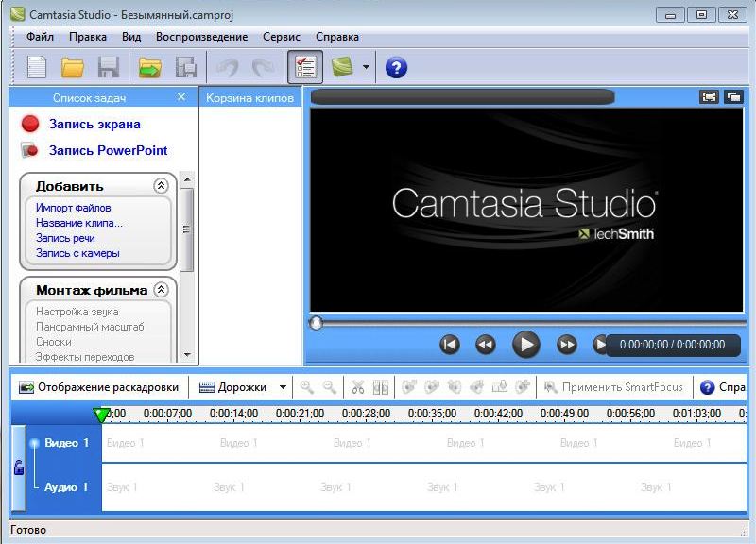This screenshot has width=756, height=544.
Task: Open the Файл menu
Action: [40, 37]
